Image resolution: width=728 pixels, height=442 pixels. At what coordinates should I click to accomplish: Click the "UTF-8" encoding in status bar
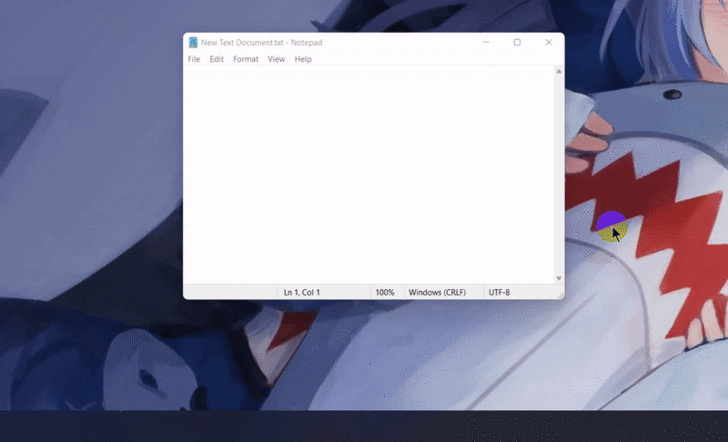pos(499,292)
